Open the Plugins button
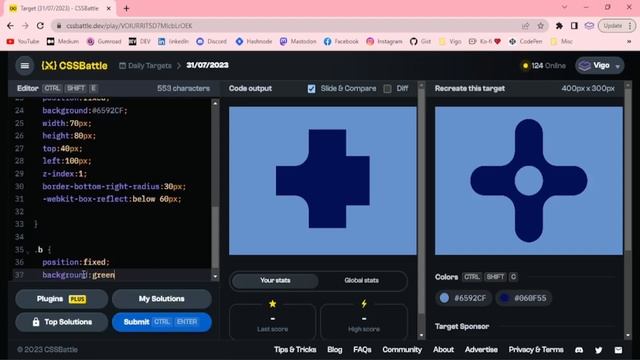Viewport: 640px width, 360px height. [x=62, y=299]
